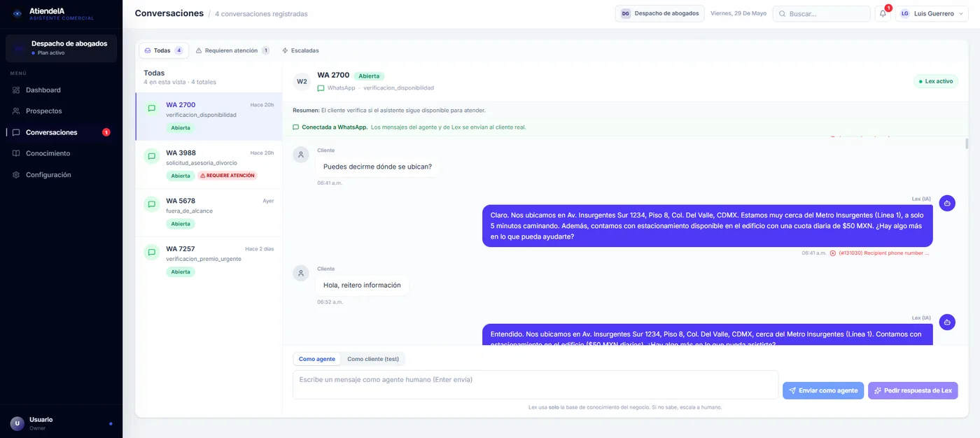Select the Como agente mode
Viewport: 980px width, 438px height.
pos(317,359)
